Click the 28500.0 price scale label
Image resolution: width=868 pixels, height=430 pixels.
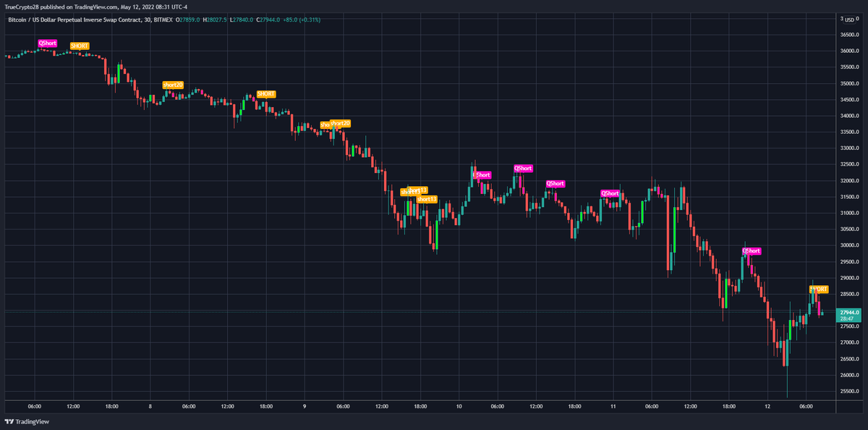coord(849,294)
